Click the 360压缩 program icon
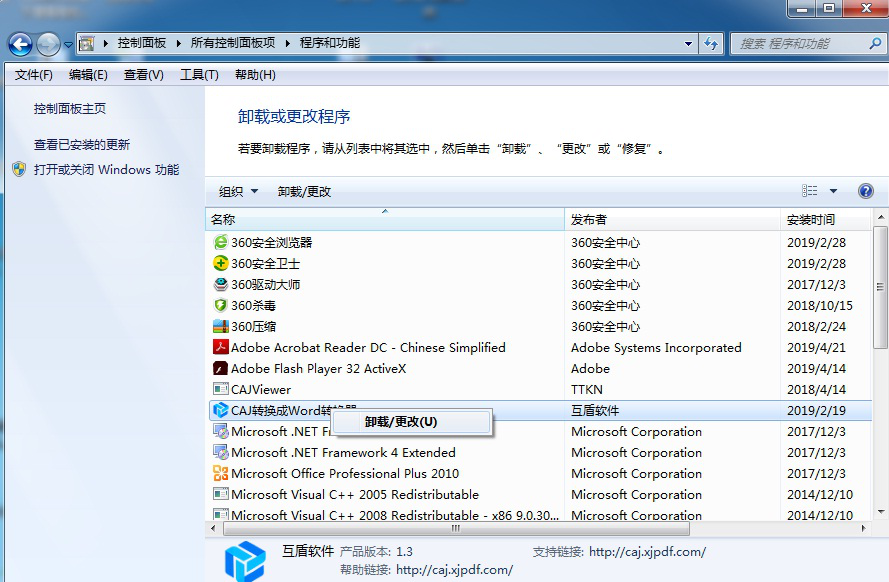889x582 pixels. click(x=221, y=326)
